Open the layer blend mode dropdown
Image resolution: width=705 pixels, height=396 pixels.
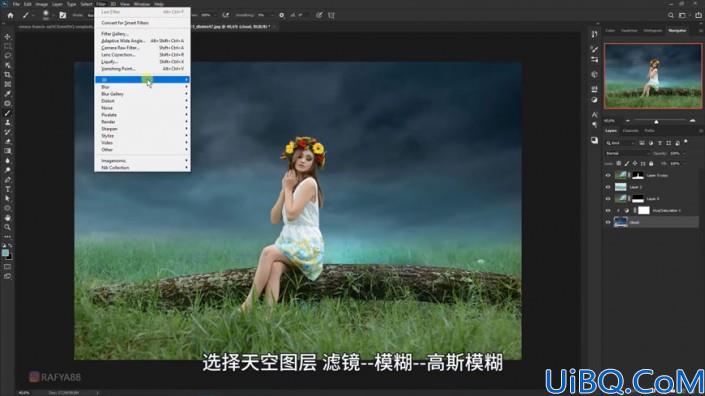627,153
